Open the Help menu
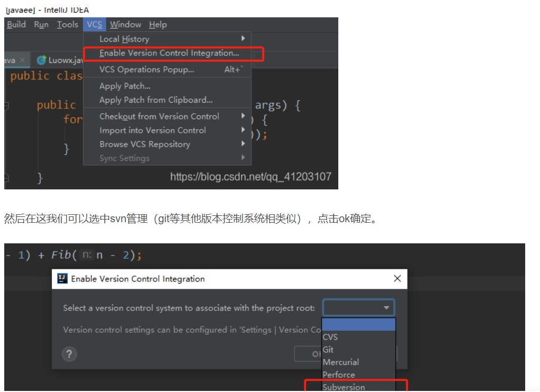The width and height of the screenshot is (540, 392). click(x=158, y=24)
